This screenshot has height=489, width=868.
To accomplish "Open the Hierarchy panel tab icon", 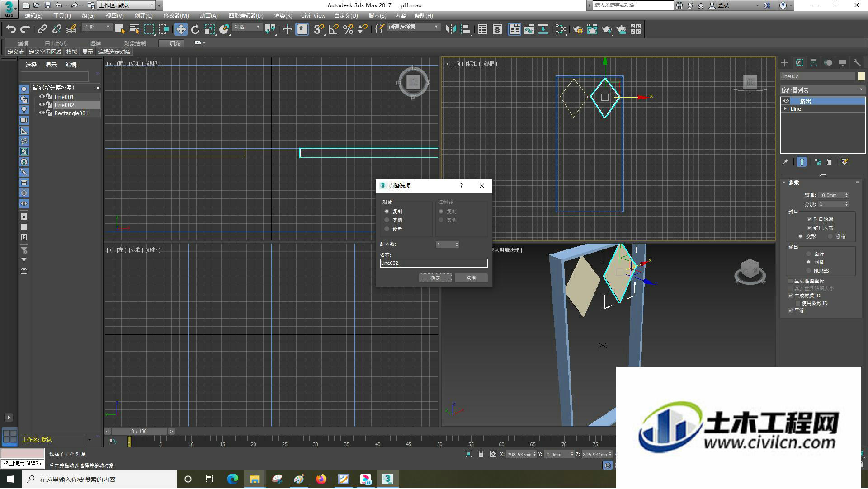I will [x=814, y=63].
